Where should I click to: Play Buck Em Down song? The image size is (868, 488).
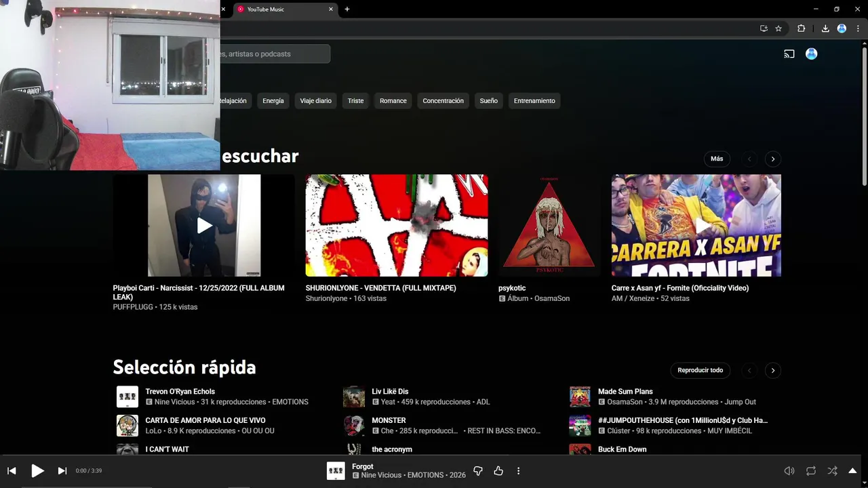(622, 449)
